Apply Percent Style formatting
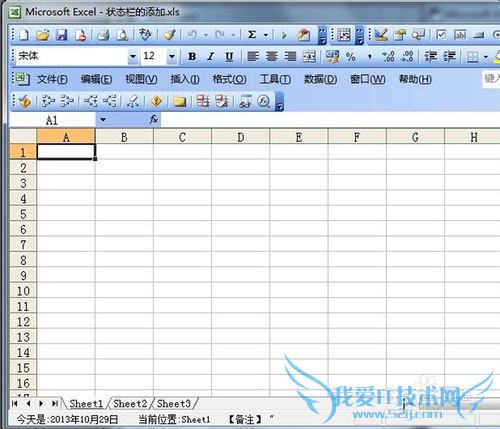This screenshot has width=500, height=429. [x=351, y=57]
